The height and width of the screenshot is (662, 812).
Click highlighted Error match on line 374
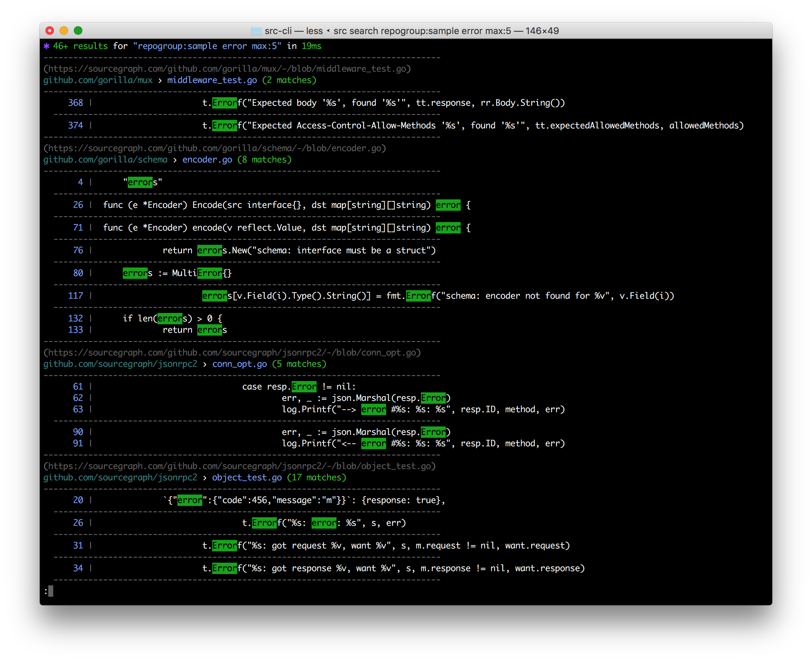click(x=224, y=126)
